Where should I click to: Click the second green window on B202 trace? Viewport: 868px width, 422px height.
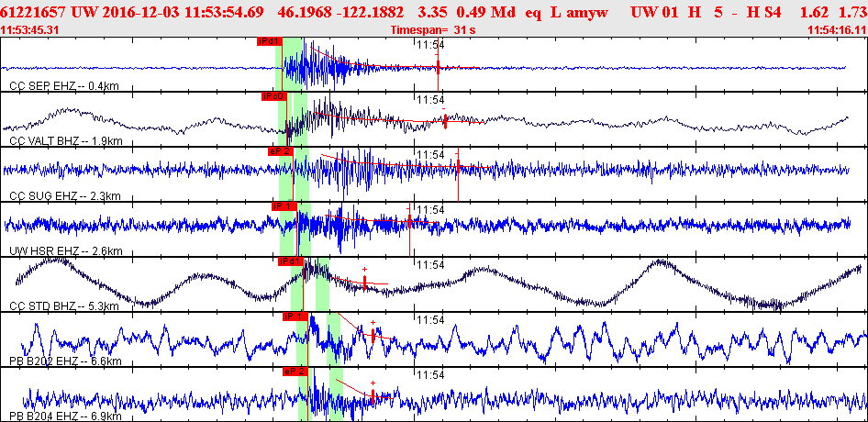coord(334,339)
